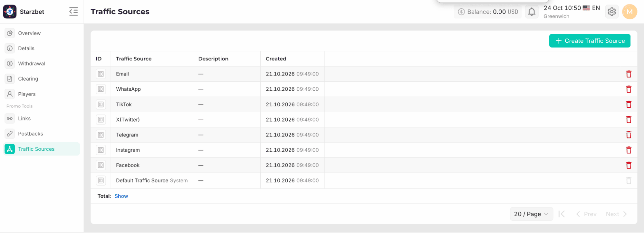Screen dimensions: 644x233
Task: Go to the Next page
Action: [616, 214]
